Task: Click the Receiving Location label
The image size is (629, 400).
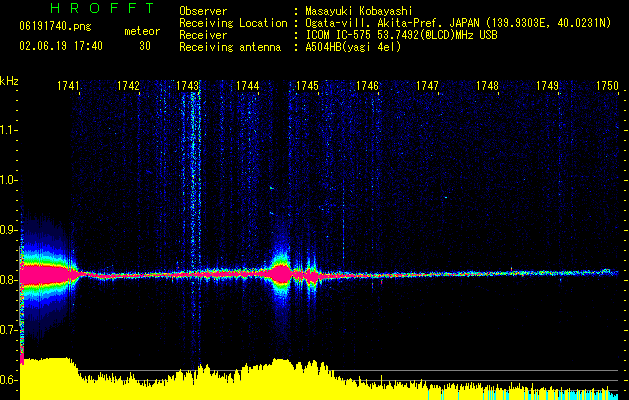Action: [x=233, y=23]
